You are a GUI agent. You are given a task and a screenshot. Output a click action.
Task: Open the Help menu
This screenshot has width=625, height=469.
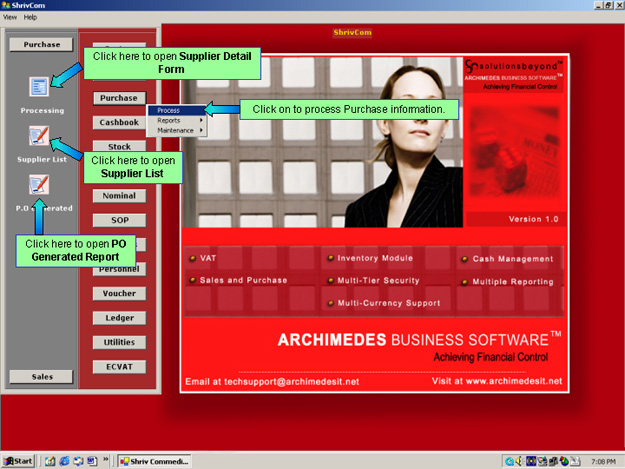coord(30,18)
